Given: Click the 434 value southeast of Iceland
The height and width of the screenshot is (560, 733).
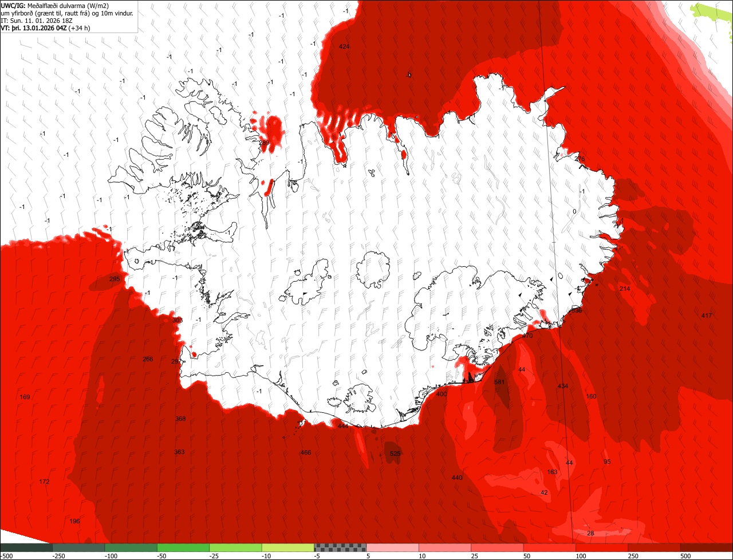Looking at the screenshot, I should (x=563, y=387).
